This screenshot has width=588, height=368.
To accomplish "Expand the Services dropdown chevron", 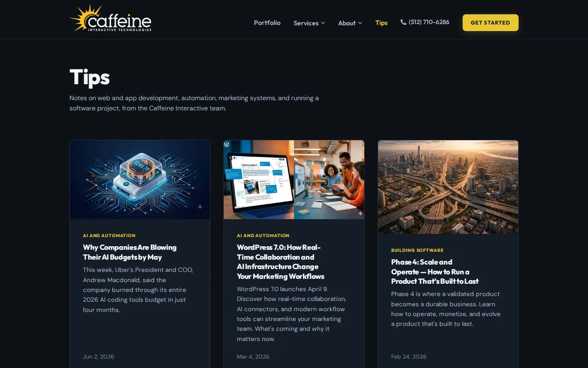I will [x=323, y=23].
